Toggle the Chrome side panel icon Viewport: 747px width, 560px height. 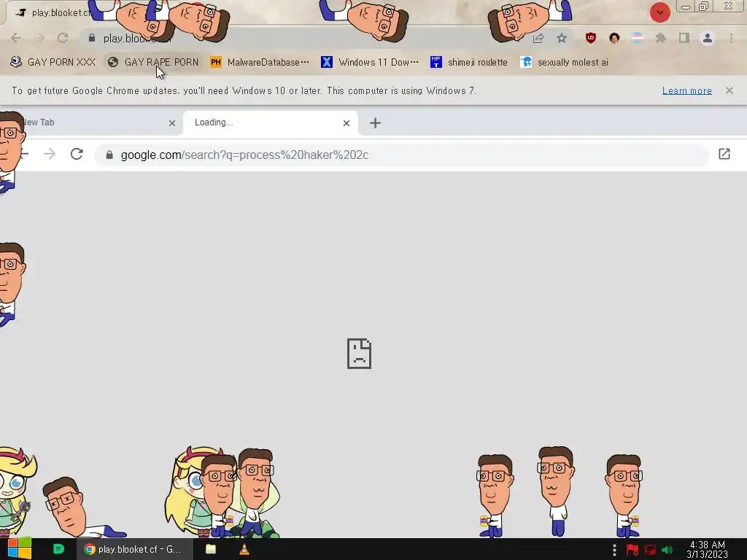pyautogui.click(x=684, y=38)
